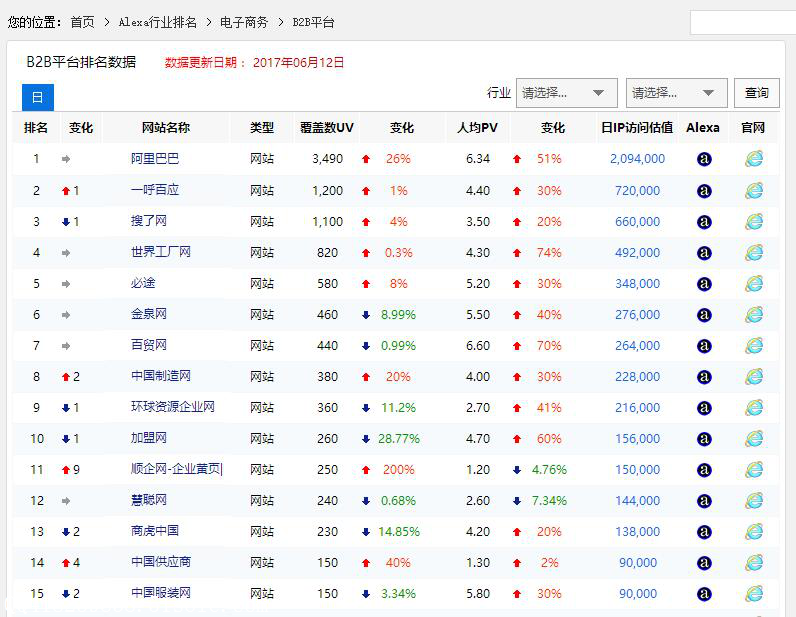Open official site icon for 加盟网

coord(753,439)
